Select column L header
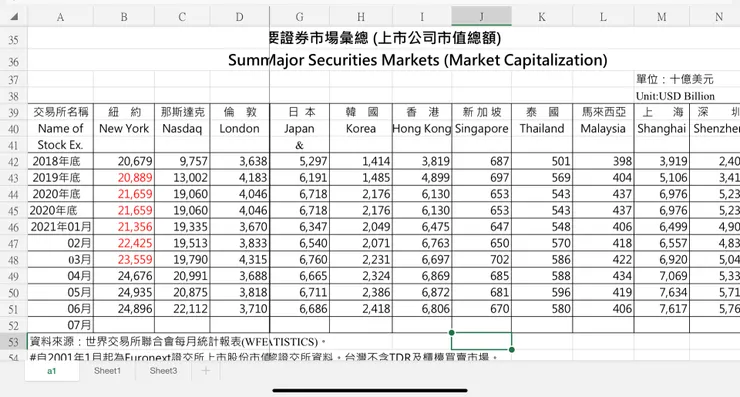Viewport: 740px width, 397px height. (603, 17)
